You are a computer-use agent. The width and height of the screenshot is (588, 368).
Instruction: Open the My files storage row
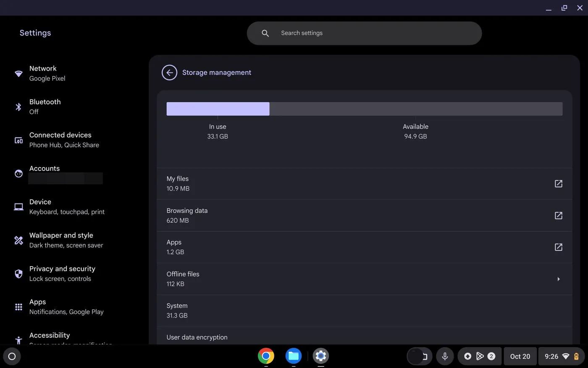pos(364,184)
